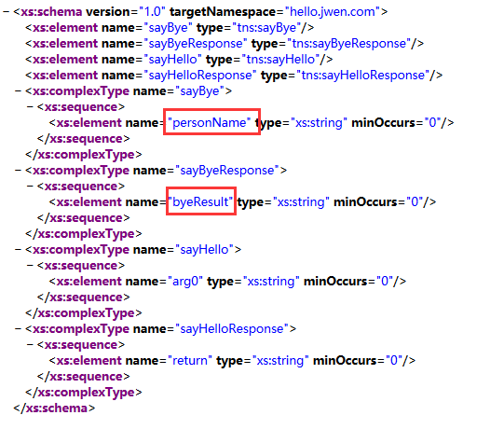Image resolution: width=504 pixels, height=443 pixels.
Task: Click the type value "tns:sayByeResponse"
Action: coord(348,44)
